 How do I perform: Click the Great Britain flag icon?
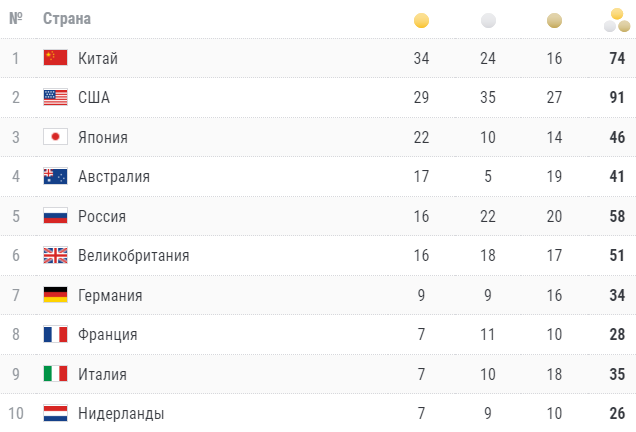coord(55,255)
